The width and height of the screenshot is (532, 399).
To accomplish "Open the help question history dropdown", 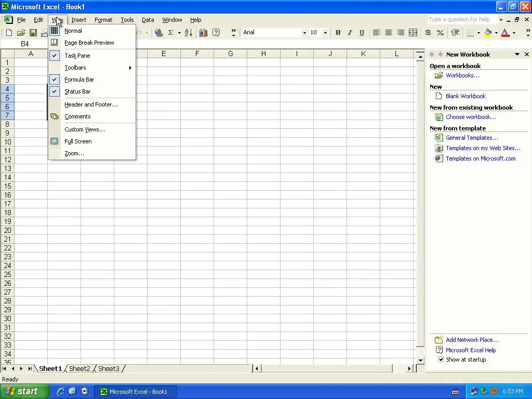I will 501,20.
